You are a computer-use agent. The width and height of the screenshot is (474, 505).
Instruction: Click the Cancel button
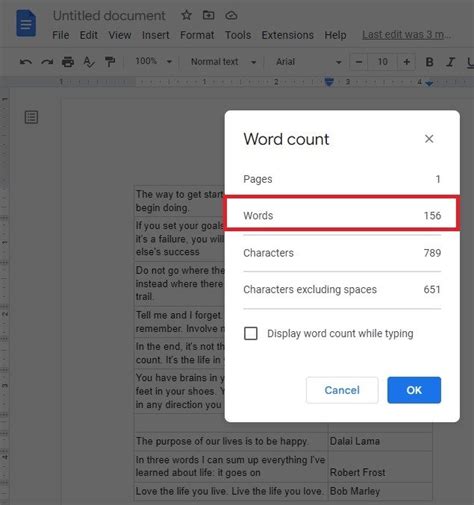[x=342, y=390]
